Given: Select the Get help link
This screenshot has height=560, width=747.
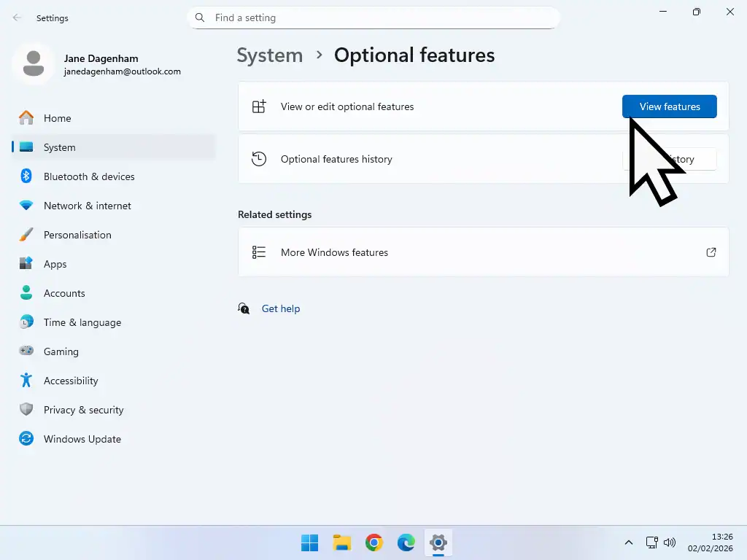Looking at the screenshot, I should pyautogui.click(x=281, y=308).
